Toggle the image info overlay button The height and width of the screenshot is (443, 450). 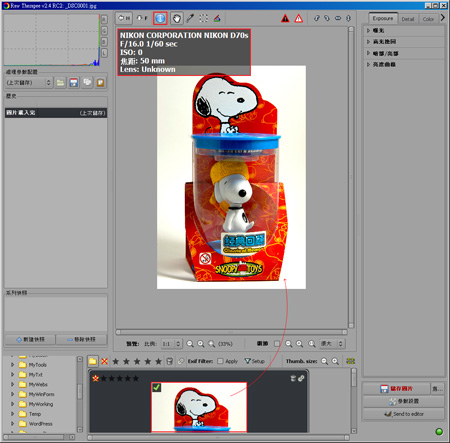click(160, 18)
